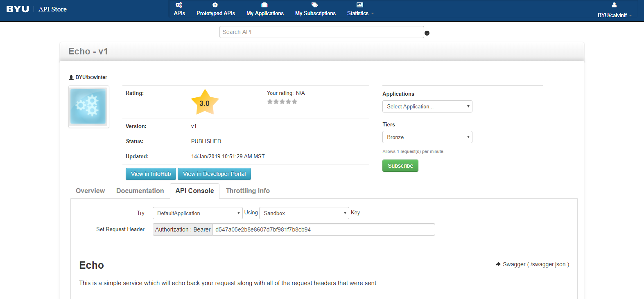Switch to the Throttling Info tab
Screen dimensions: 644x299
(248, 191)
